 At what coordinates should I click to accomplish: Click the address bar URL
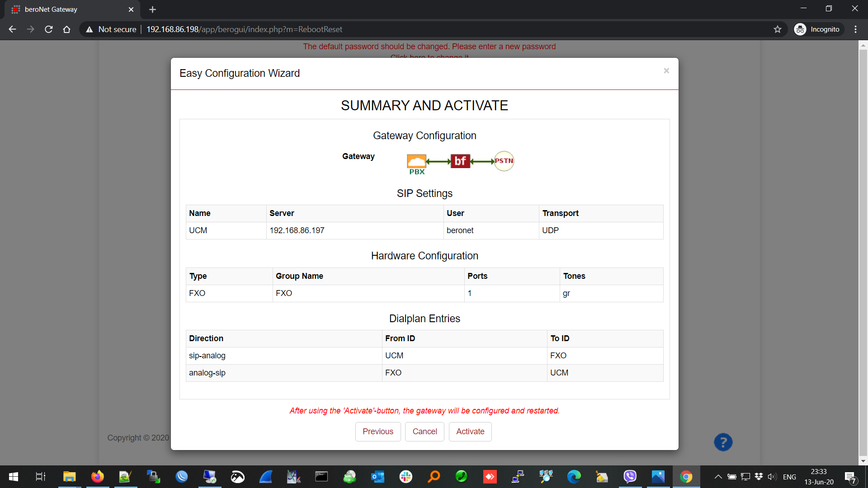coord(244,29)
